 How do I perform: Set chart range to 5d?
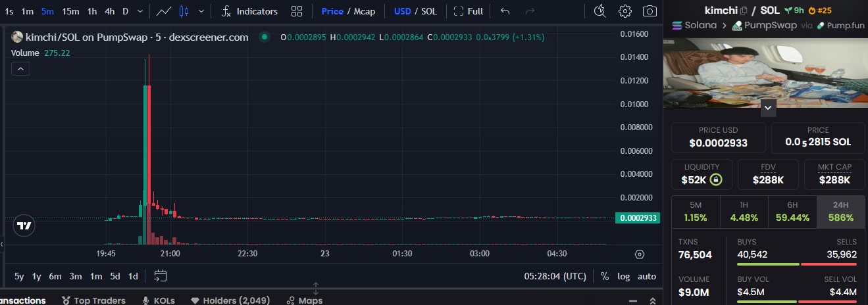pyautogui.click(x=115, y=276)
